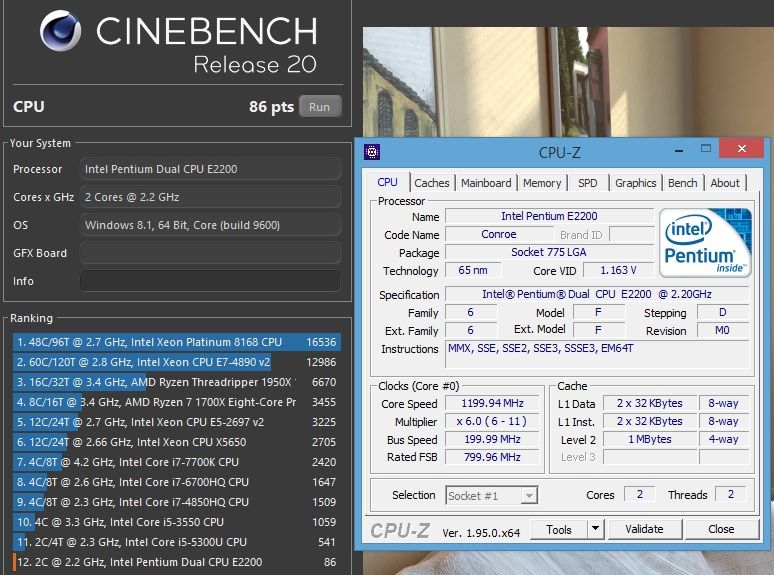The width and height of the screenshot is (774, 575).
Task: Click the Threads count value
Action: pyautogui.click(x=731, y=494)
